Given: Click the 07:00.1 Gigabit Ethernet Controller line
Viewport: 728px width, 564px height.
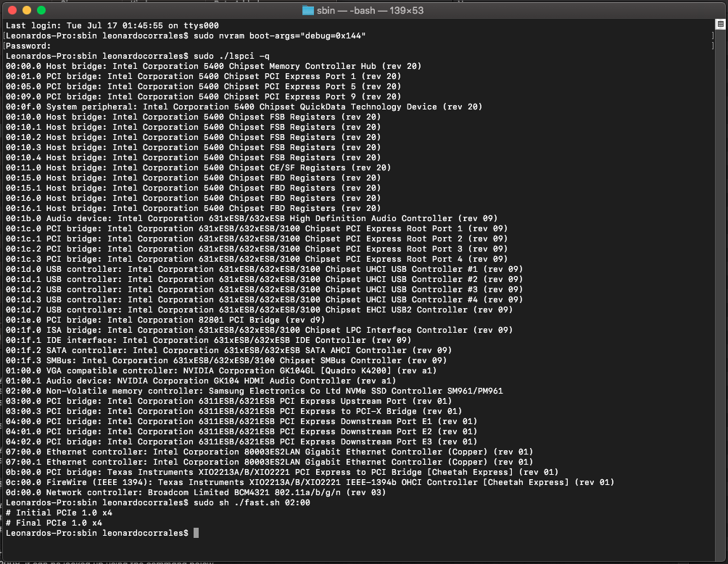Looking at the screenshot, I should tap(269, 463).
